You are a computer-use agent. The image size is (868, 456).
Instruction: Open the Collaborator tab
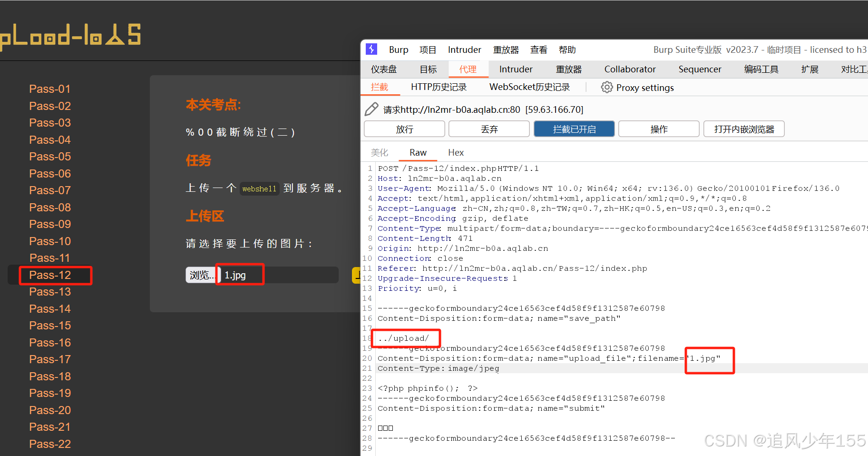click(x=630, y=69)
